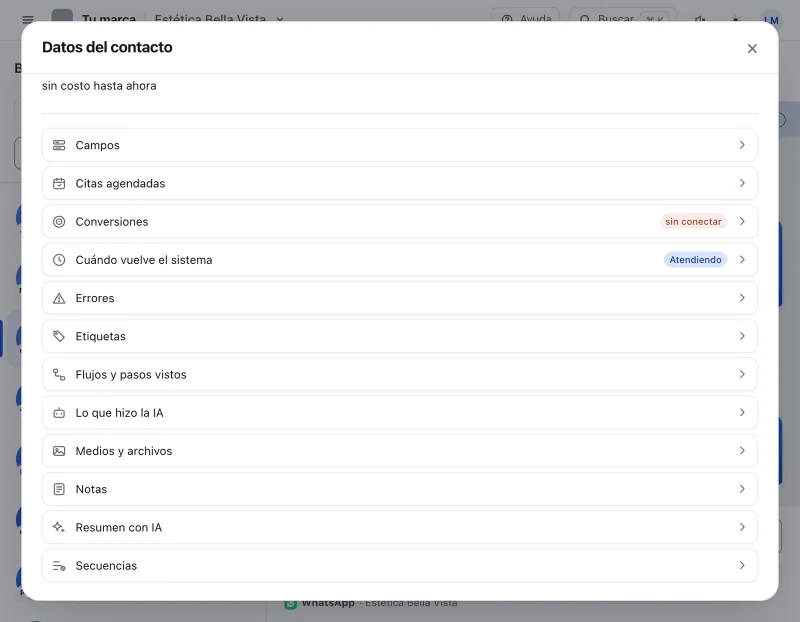Expand the Citas agendadas chevron
This screenshot has width=800, height=622.
click(742, 183)
